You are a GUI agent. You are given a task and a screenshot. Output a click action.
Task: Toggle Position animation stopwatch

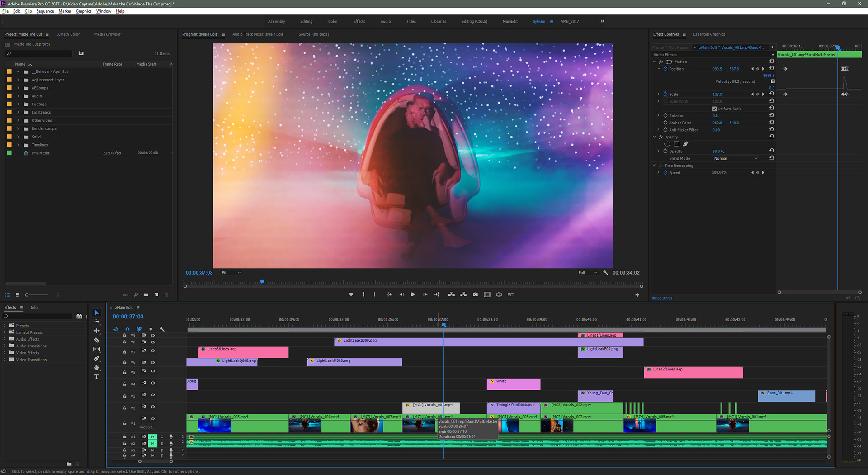click(x=665, y=69)
